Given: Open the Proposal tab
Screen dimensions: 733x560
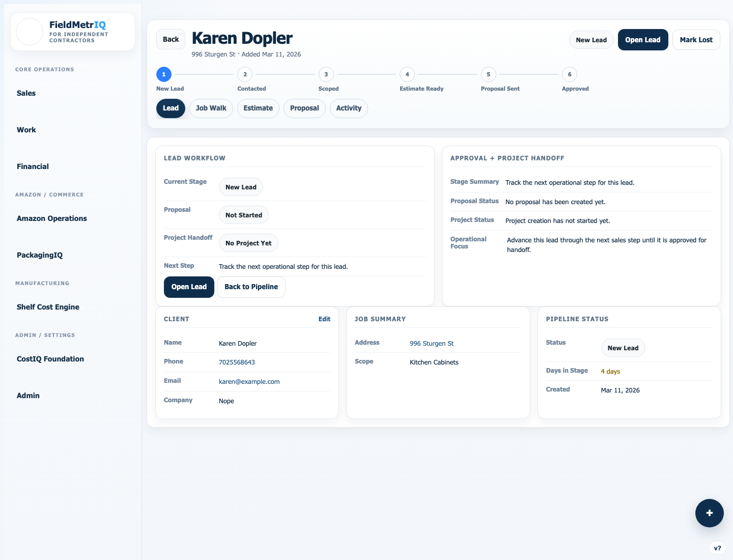Looking at the screenshot, I should point(304,108).
